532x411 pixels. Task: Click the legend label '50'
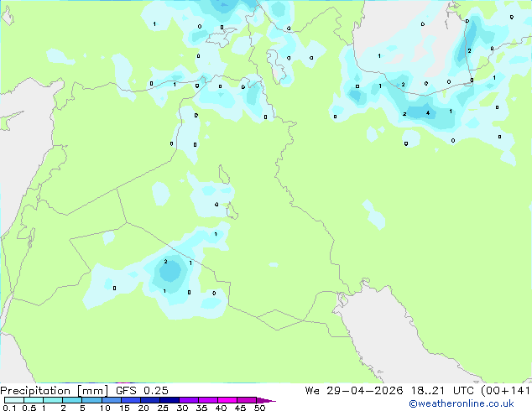point(259,408)
